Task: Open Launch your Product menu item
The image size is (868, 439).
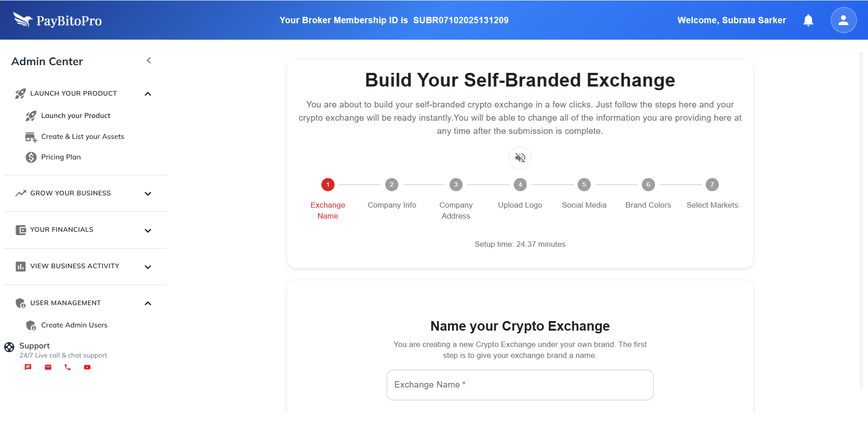Action: 76,116
